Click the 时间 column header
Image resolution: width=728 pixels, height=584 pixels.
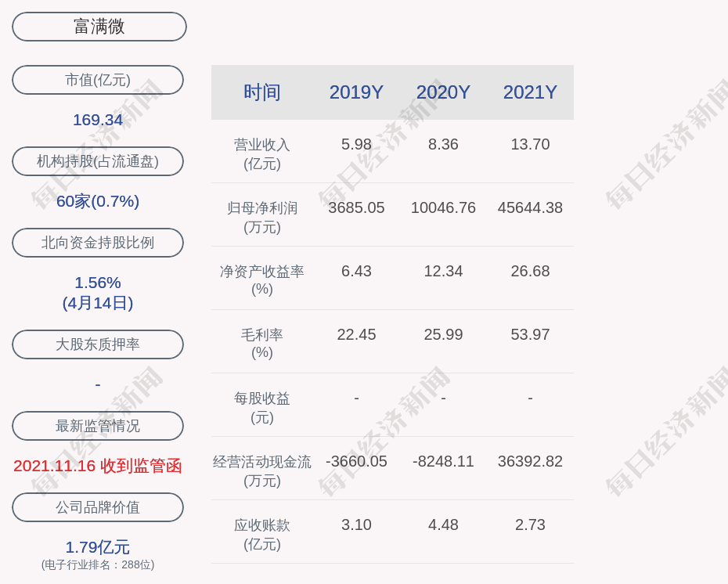click(262, 92)
